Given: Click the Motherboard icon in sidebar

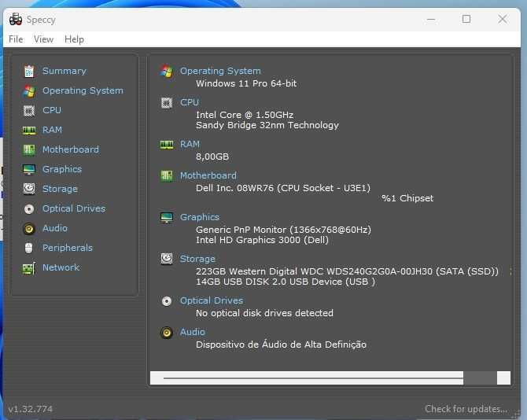Looking at the screenshot, I should pos(29,150).
